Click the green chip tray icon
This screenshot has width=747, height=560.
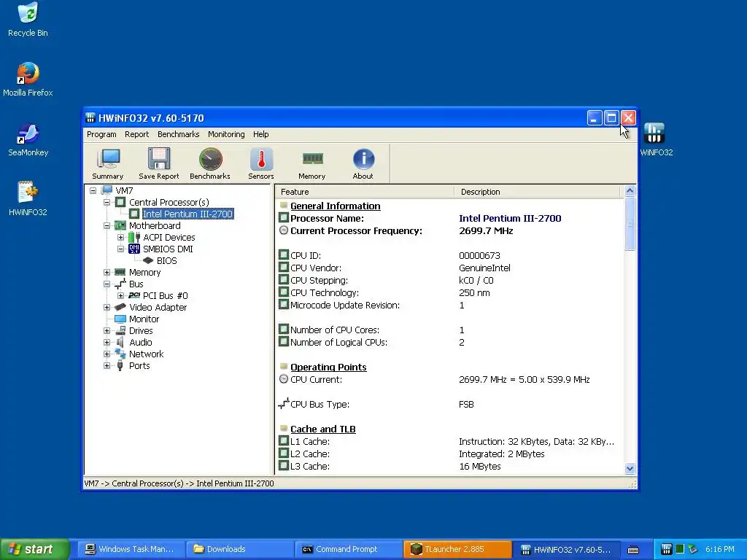click(680, 549)
